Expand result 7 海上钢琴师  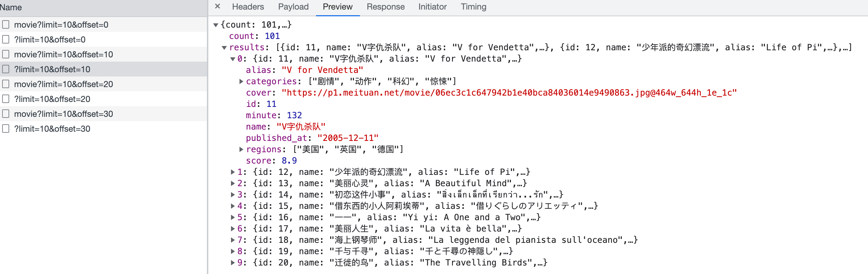coord(233,240)
